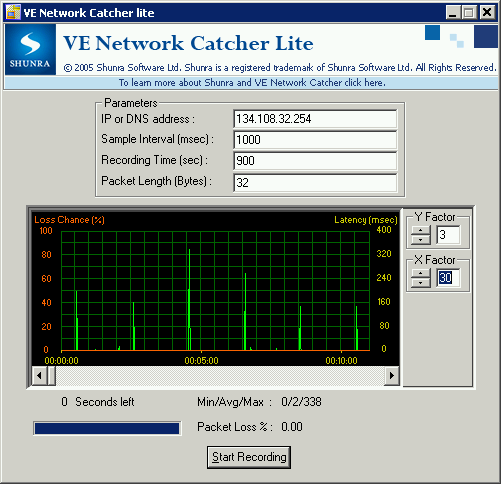This screenshot has height=484, width=501.
Task: Click the 00:10:00 time axis label
Action: [x=341, y=361]
